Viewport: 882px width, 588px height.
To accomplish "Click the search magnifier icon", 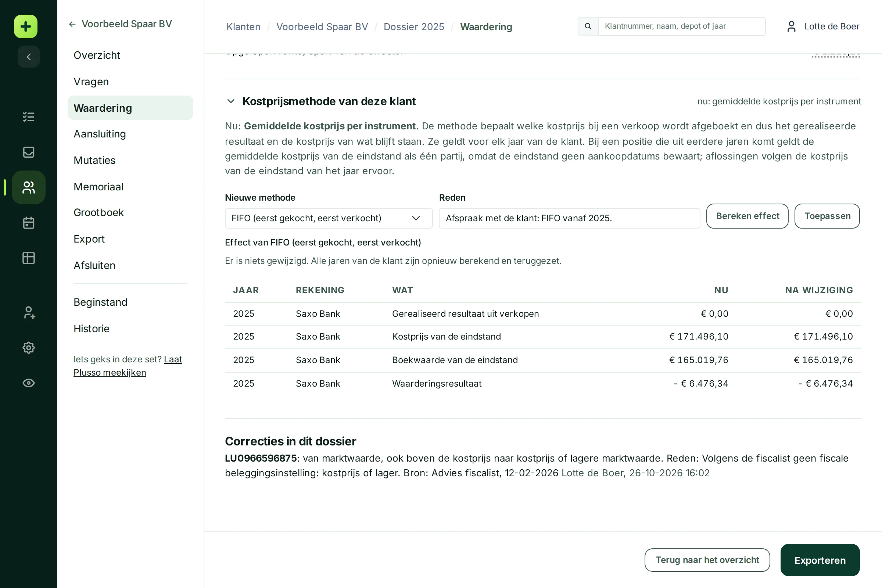I will click(x=588, y=26).
